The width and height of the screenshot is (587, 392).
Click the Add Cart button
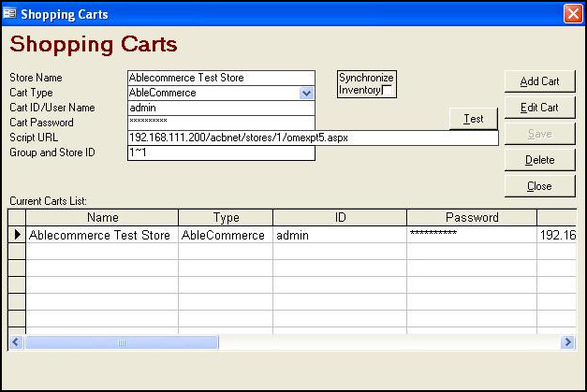click(x=539, y=81)
